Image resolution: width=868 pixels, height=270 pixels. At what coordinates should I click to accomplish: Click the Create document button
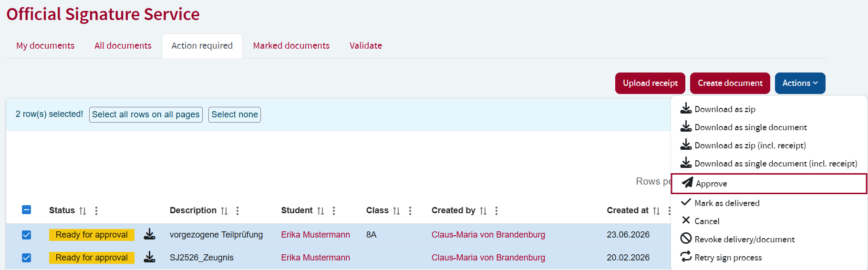(x=730, y=83)
